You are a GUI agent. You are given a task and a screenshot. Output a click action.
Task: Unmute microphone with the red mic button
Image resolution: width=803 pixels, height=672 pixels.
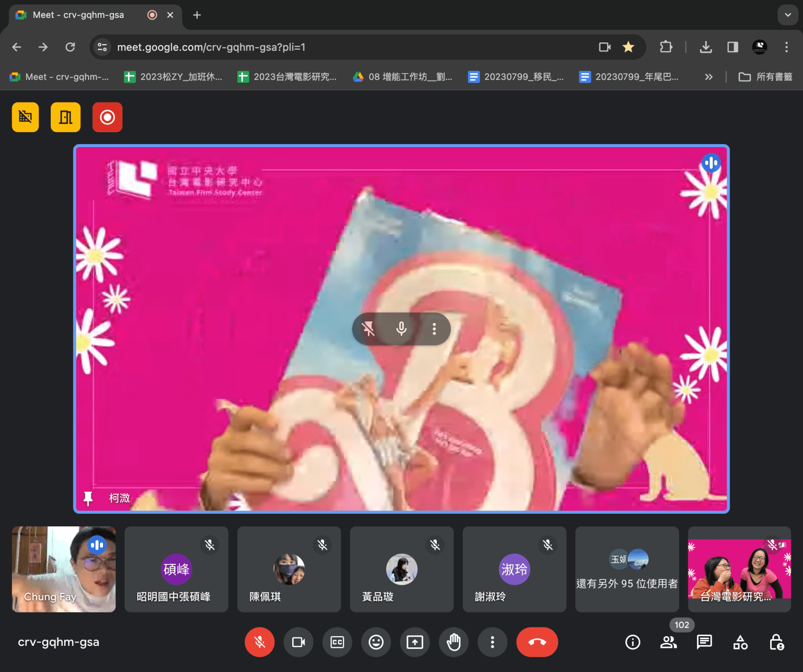(x=259, y=642)
